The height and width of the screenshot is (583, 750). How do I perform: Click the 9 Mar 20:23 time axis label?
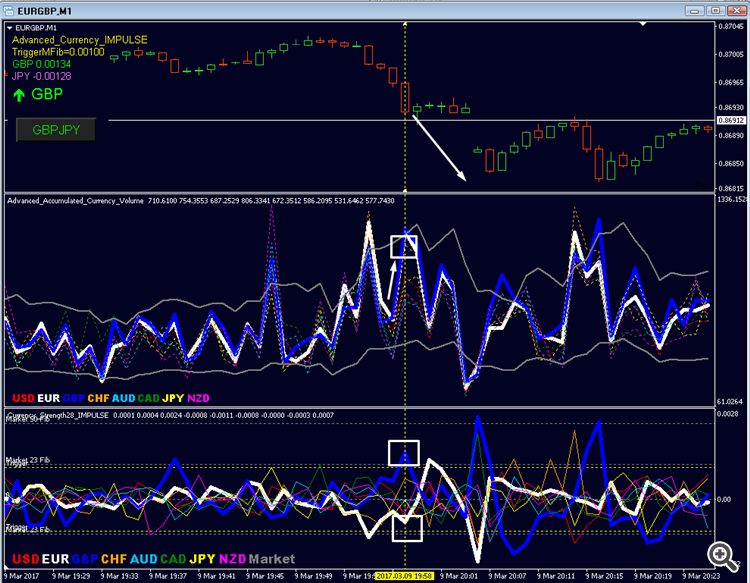[701, 576]
